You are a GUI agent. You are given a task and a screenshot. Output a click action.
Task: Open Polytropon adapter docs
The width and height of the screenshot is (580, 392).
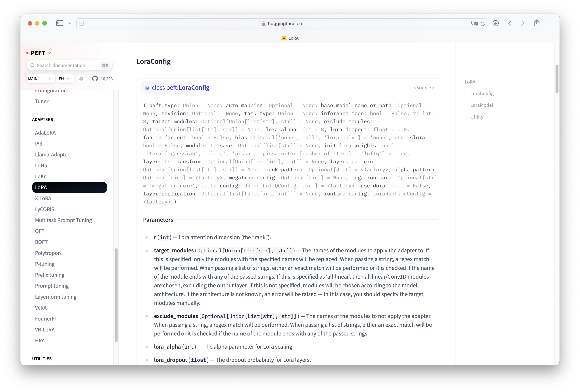(x=48, y=253)
